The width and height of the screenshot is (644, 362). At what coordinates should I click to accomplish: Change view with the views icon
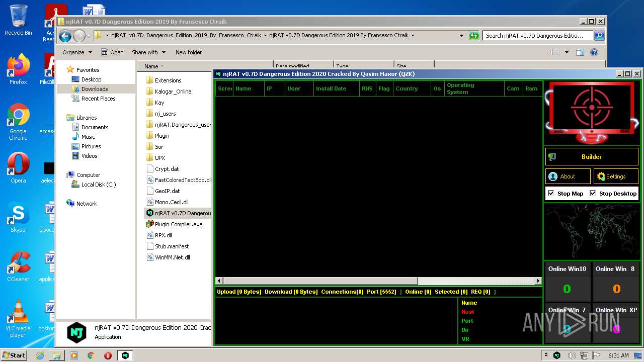click(554, 52)
